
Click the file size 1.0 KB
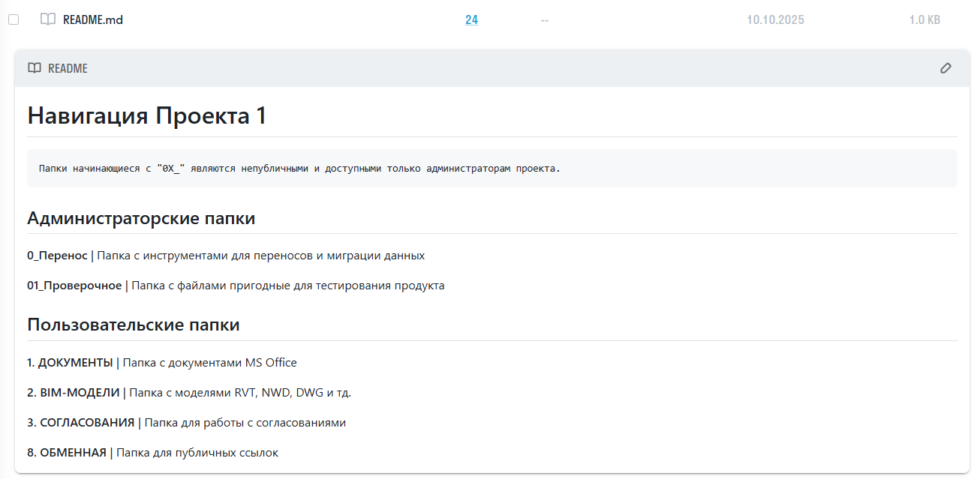click(x=924, y=20)
